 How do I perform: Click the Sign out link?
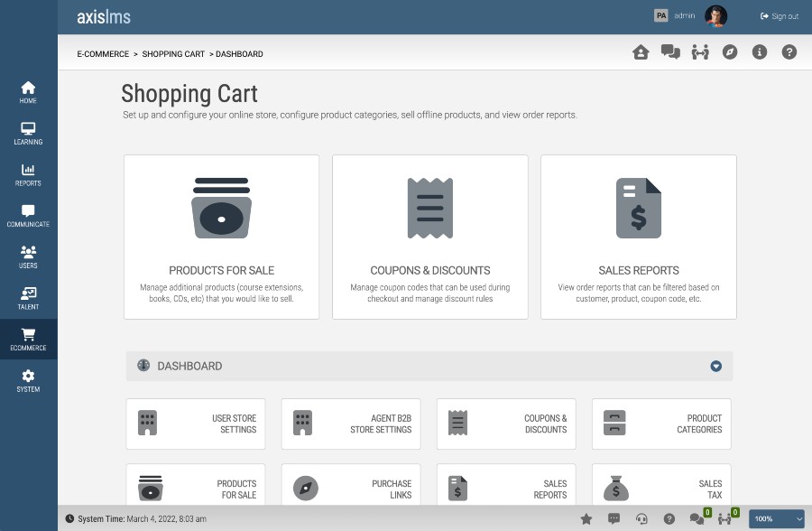(779, 16)
